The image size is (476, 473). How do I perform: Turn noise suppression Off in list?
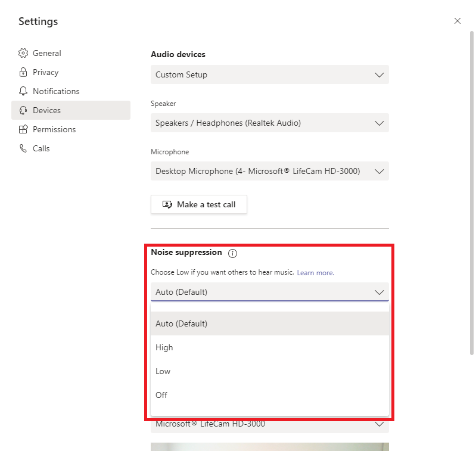[x=269, y=395]
